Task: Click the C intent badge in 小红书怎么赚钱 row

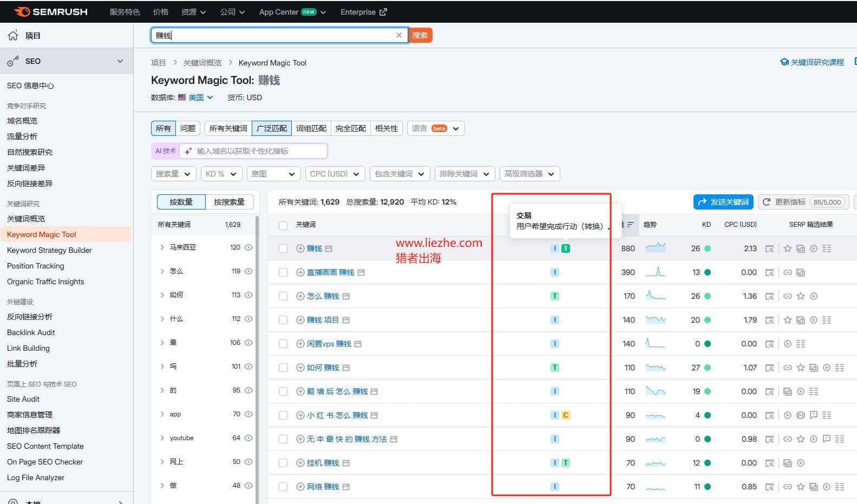Action: point(566,415)
